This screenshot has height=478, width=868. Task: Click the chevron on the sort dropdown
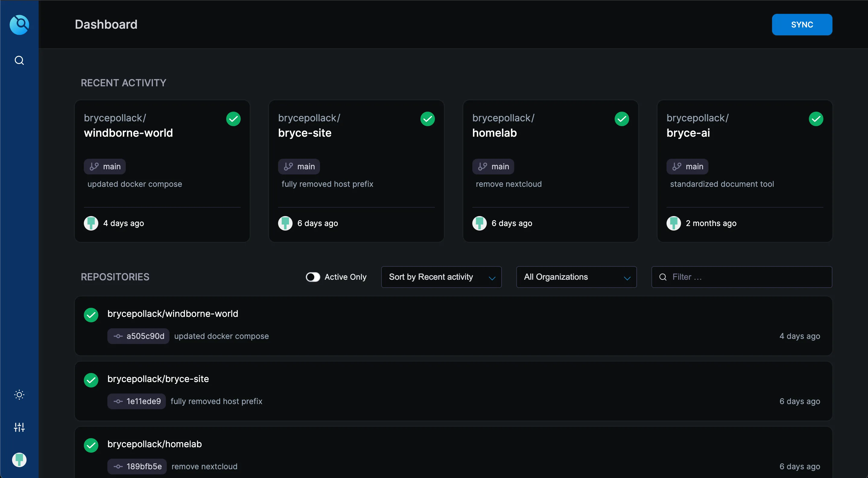coord(492,277)
